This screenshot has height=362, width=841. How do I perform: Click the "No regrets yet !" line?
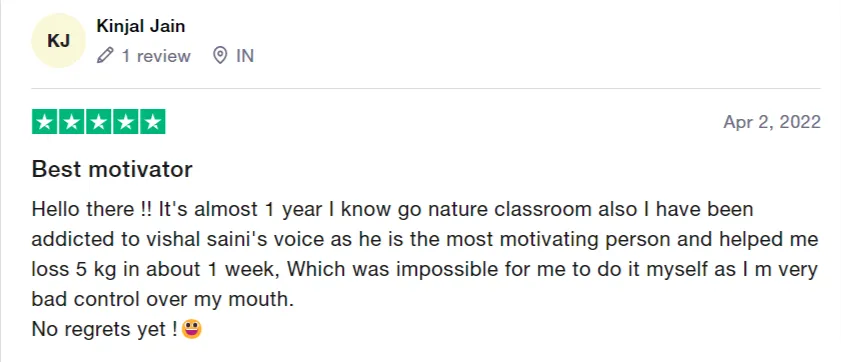click(105, 329)
